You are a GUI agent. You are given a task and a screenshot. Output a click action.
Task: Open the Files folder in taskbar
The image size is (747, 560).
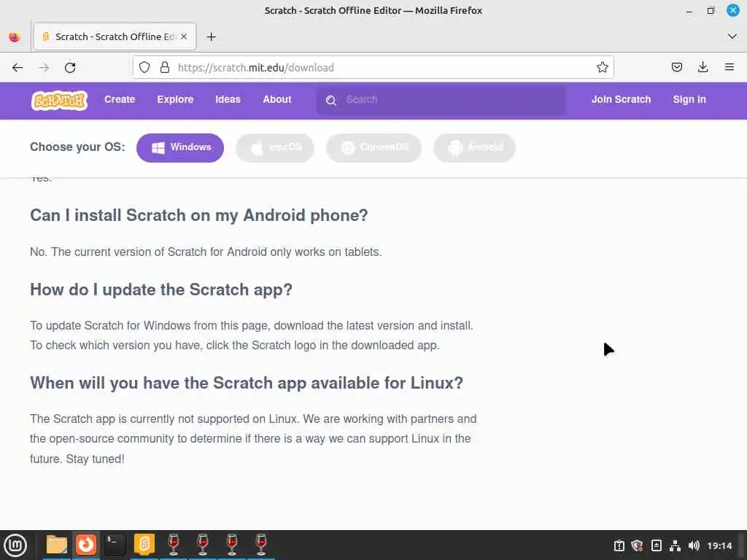[x=56, y=545]
